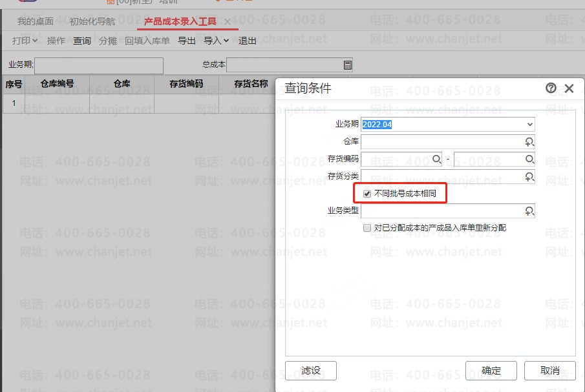The width and height of the screenshot is (585, 392).
Task: Cancel dialog with 取消 button
Action: [550, 371]
